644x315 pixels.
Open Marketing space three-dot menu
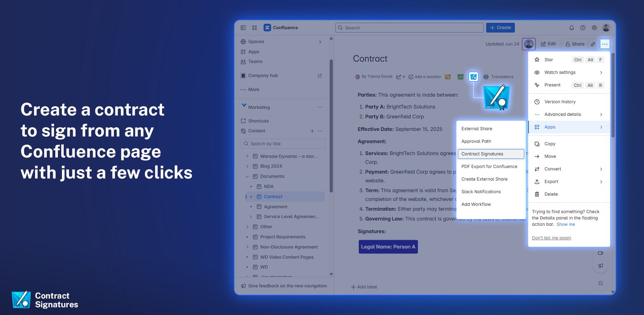pyautogui.click(x=320, y=107)
